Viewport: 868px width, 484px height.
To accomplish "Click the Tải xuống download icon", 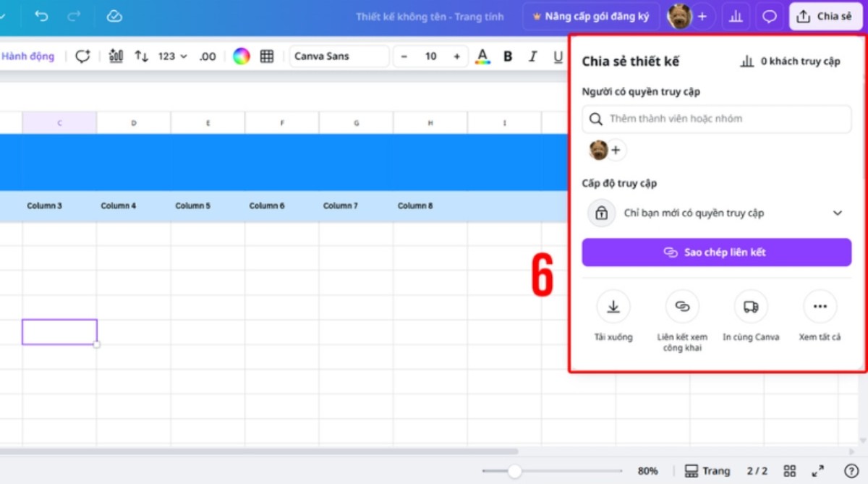I will [x=613, y=307].
